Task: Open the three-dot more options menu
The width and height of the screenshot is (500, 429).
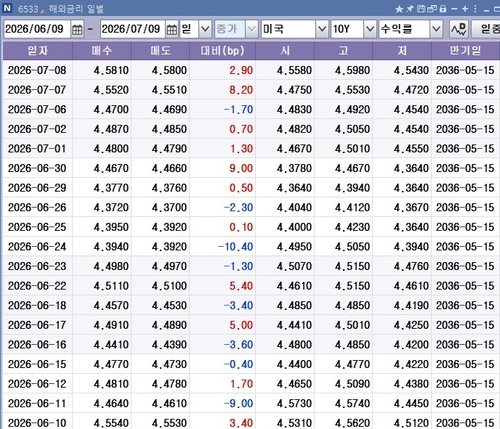Action: [475, 9]
